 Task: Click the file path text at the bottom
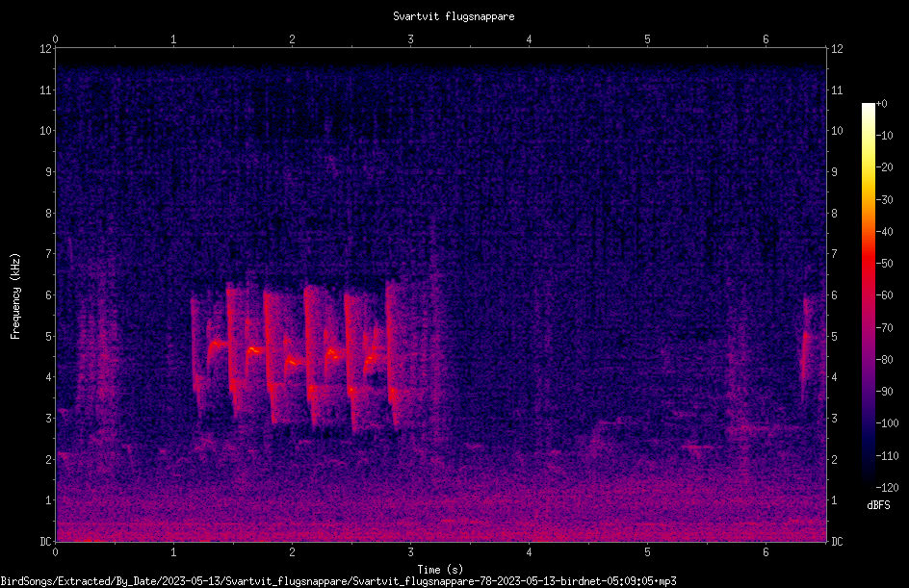pos(338,581)
